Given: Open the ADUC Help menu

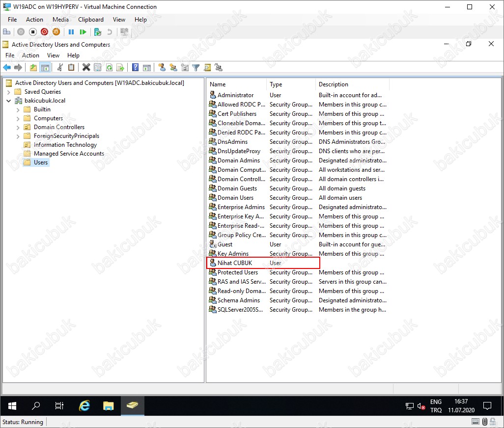Looking at the screenshot, I should point(73,55).
